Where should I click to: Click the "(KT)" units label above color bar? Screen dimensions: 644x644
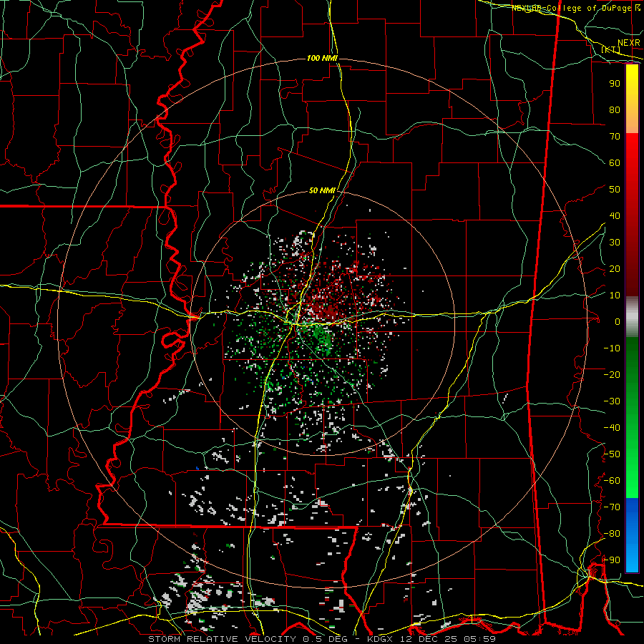click(x=611, y=49)
